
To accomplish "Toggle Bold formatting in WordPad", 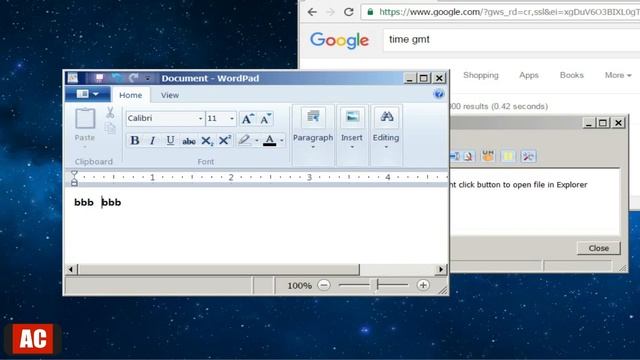I will pyautogui.click(x=135, y=140).
